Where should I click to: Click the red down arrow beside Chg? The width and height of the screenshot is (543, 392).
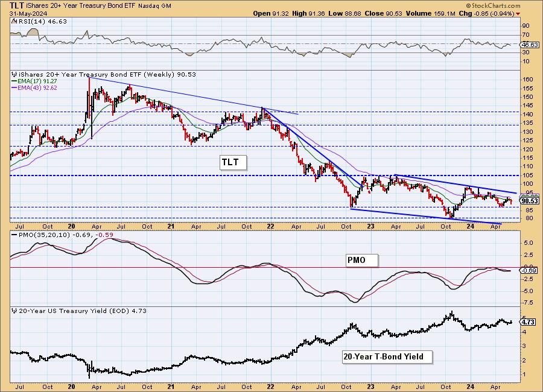[x=518, y=14]
